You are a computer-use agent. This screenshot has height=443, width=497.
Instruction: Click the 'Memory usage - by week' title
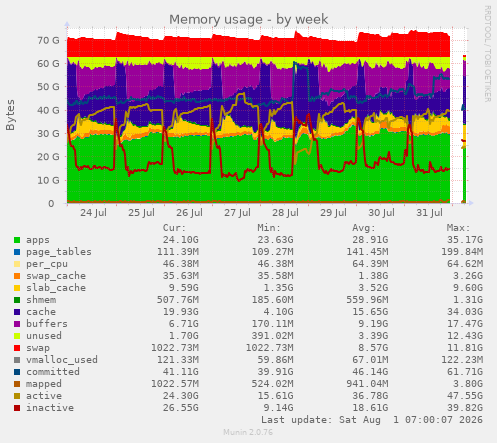[x=249, y=19]
